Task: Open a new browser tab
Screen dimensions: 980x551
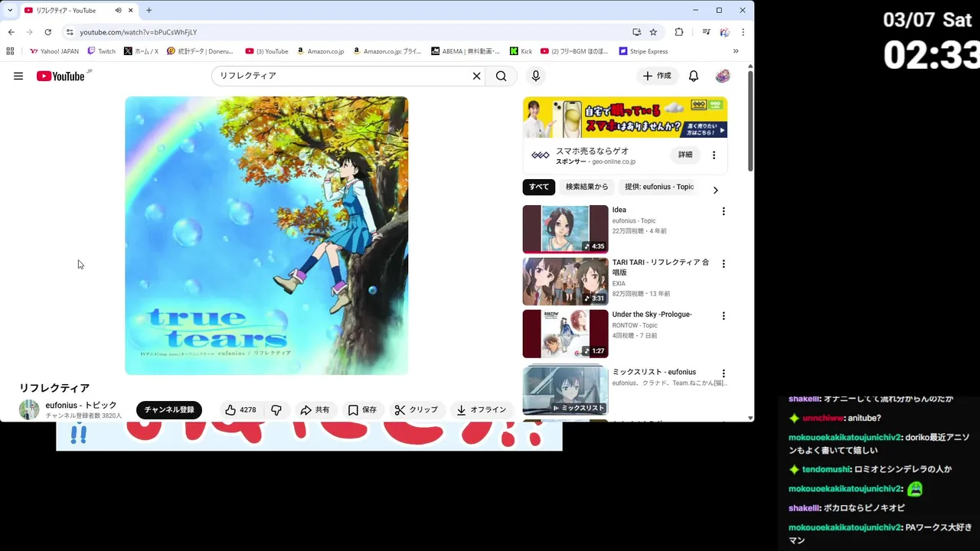Action: tap(149, 10)
